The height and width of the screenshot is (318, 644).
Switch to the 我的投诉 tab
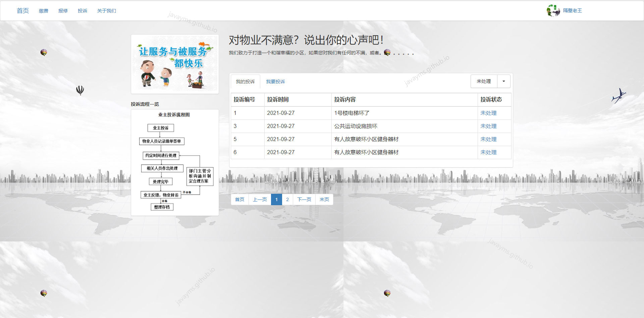pyautogui.click(x=245, y=81)
